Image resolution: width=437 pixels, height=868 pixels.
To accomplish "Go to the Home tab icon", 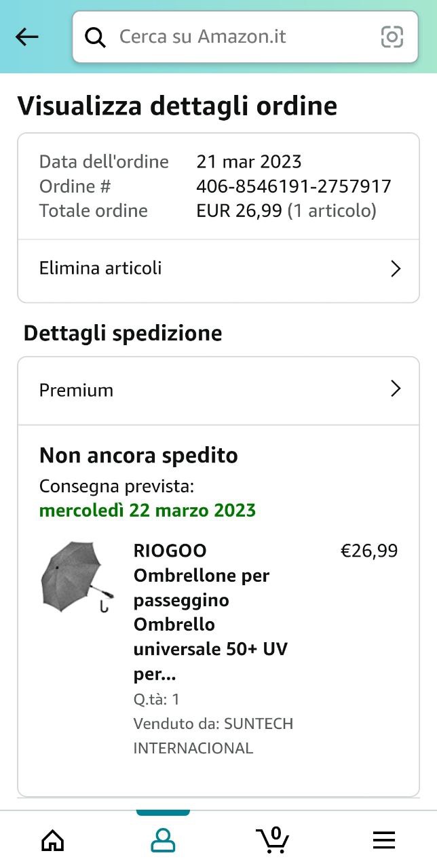I will [x=53, y=841].
